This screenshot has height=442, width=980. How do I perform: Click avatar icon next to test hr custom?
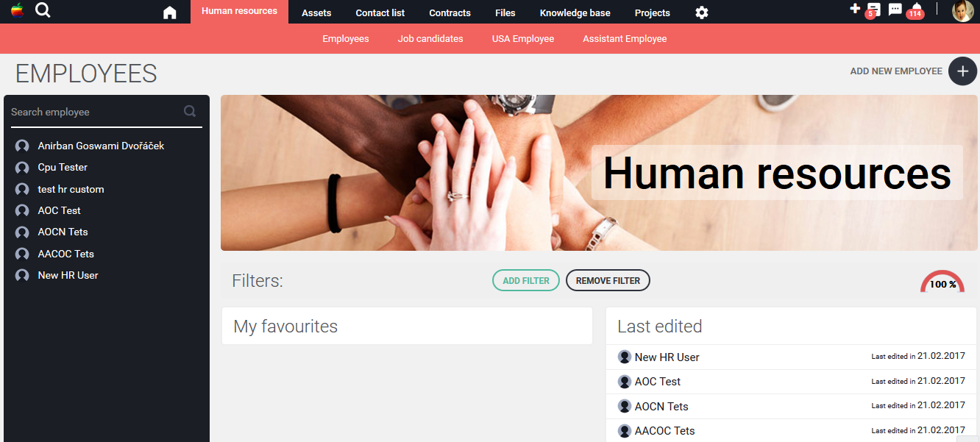pos(22,190)
